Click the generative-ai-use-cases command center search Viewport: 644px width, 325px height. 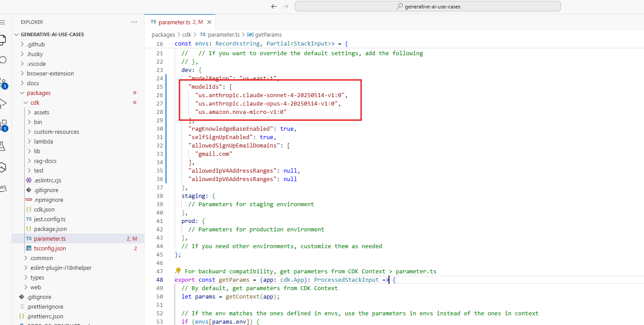427,6
